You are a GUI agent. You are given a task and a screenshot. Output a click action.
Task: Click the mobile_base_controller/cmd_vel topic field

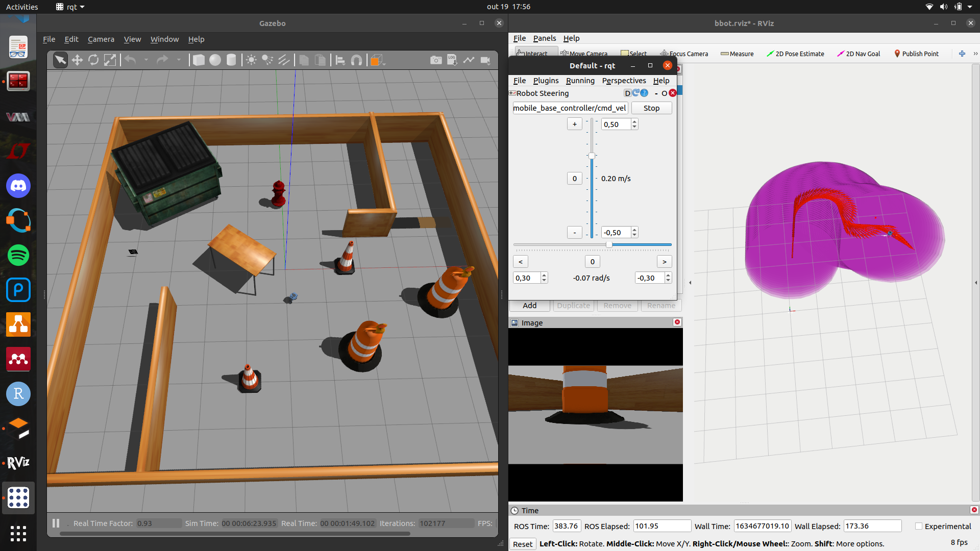pyautogui.click(x=570, y=108)
